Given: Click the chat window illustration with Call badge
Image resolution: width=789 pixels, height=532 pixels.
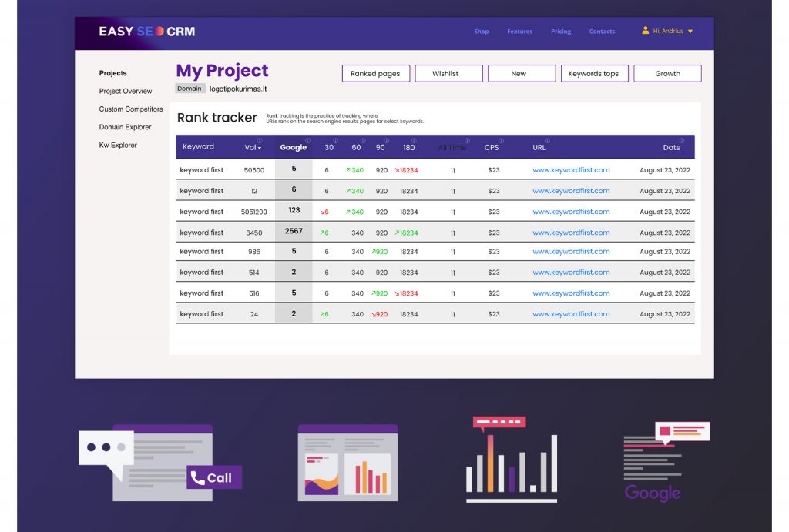Looking at the screenshot, I should [x=160, y=463].
